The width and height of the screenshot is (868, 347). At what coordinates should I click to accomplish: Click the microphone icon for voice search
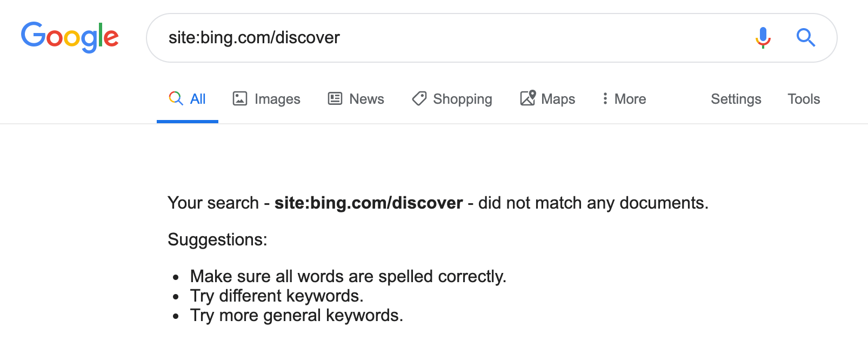pyautogui.click(x=763, y=38)
